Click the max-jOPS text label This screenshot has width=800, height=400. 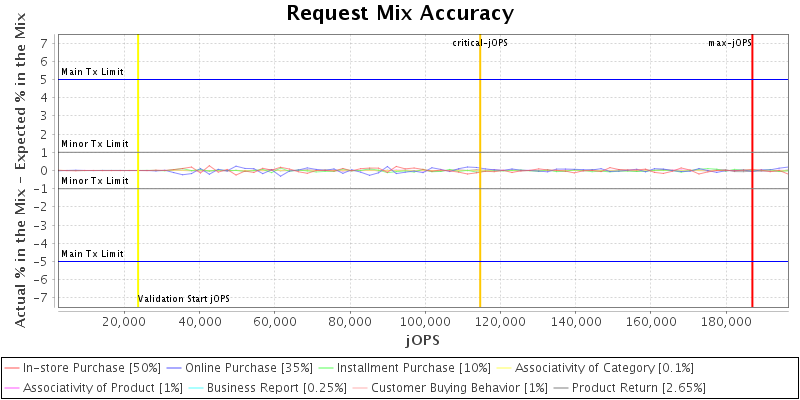click(729, 43)
